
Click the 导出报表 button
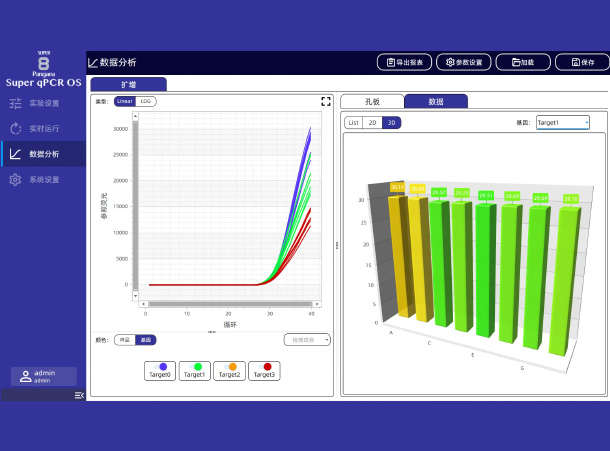click(404, 62)
